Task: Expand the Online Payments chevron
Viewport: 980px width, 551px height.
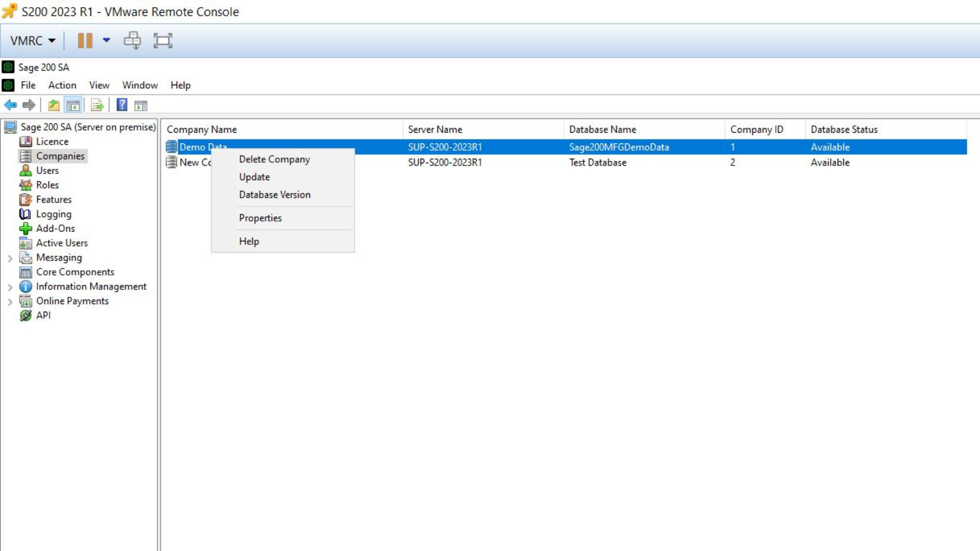Action: (x=10, y=302)
